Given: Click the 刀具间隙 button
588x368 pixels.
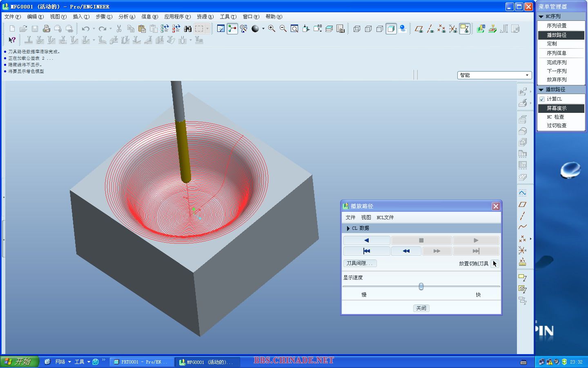Looking at the screenshot, I should point(360,263).
